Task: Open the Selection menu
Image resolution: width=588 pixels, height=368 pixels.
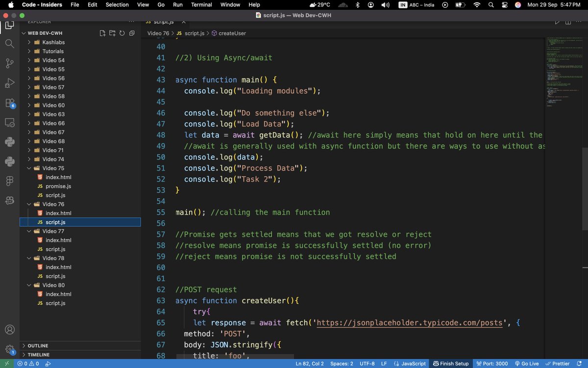Action: 117,5
